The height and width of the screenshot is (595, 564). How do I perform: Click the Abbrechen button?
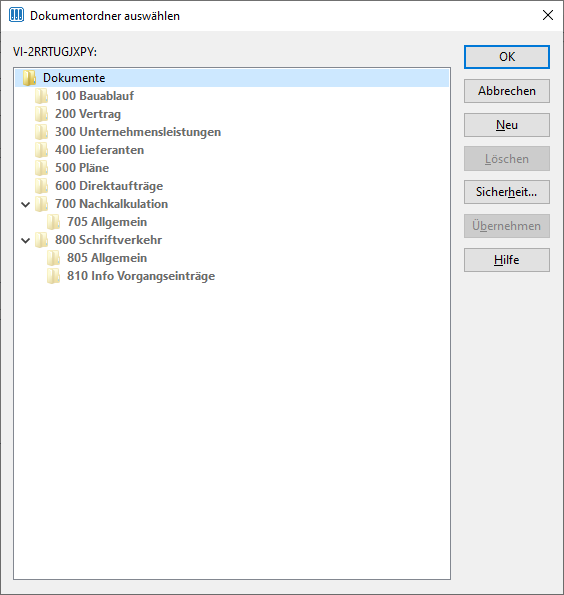pos(507,91)
